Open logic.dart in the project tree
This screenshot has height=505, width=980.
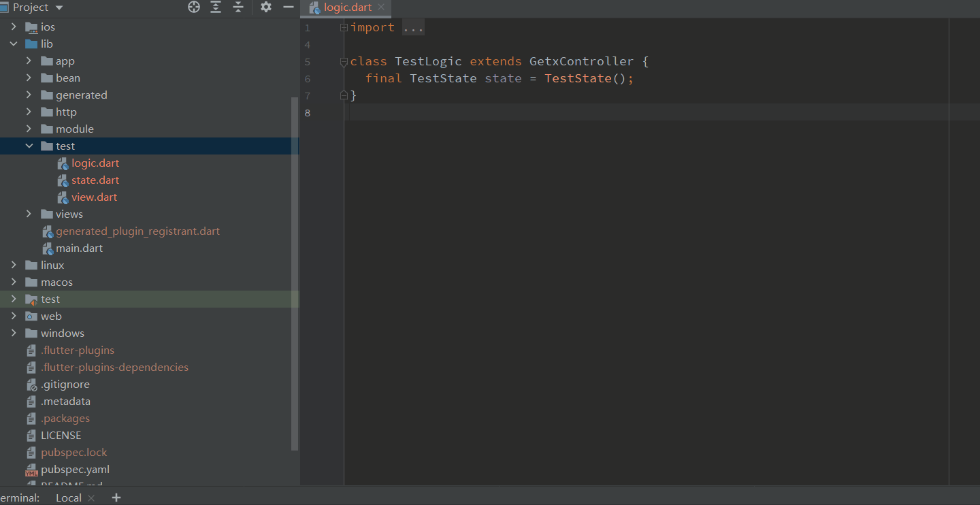[x=95, y=163]
